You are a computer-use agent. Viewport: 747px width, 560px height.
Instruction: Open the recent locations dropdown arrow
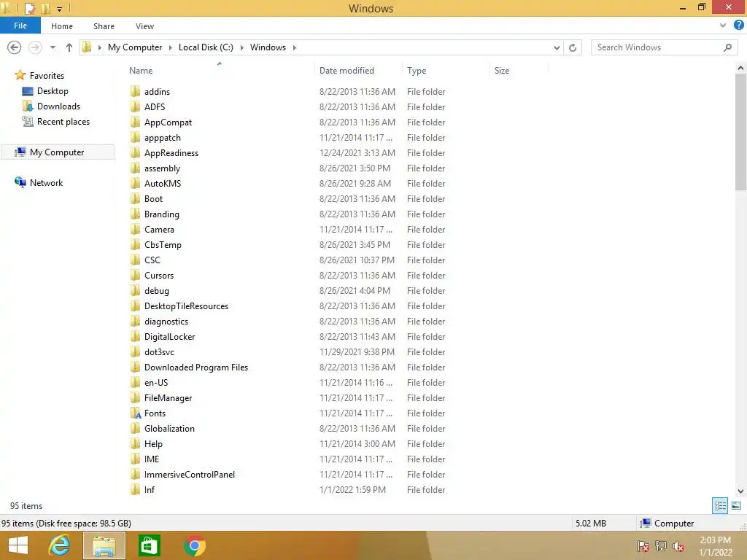[53, 47]
